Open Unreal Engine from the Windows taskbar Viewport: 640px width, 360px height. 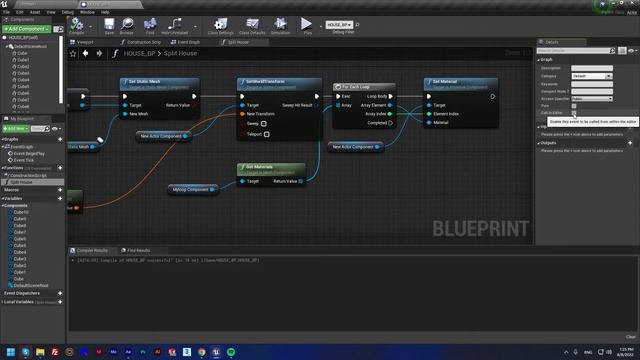(216, 352)
